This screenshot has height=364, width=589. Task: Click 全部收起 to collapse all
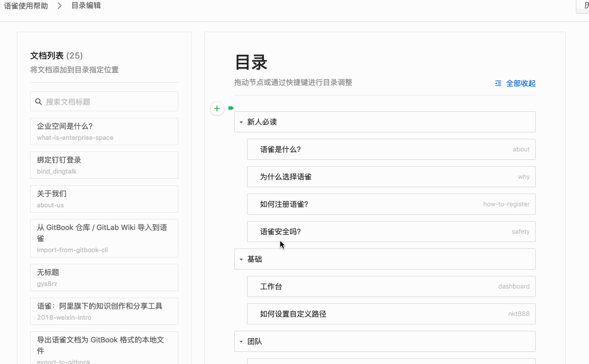pyautogui.click(x=520, y=83)
